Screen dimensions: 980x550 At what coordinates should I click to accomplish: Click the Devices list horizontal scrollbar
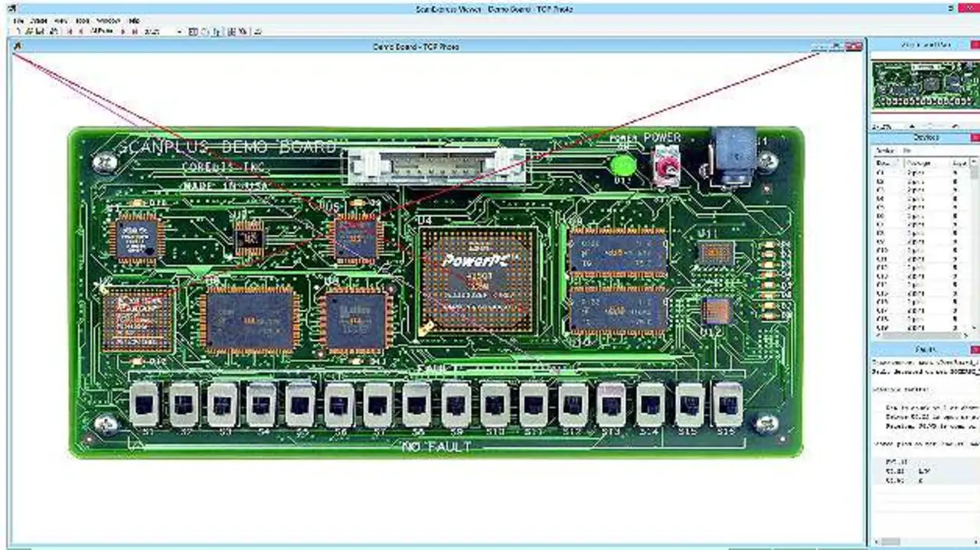[x=919, y=335]
